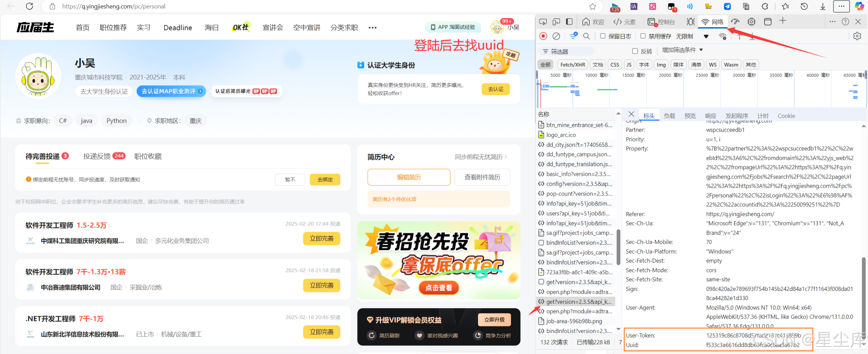The width and height of the screenshot is (868, 354).
Task: Open the 响应 response tab
Action: (x=710, y=116)
